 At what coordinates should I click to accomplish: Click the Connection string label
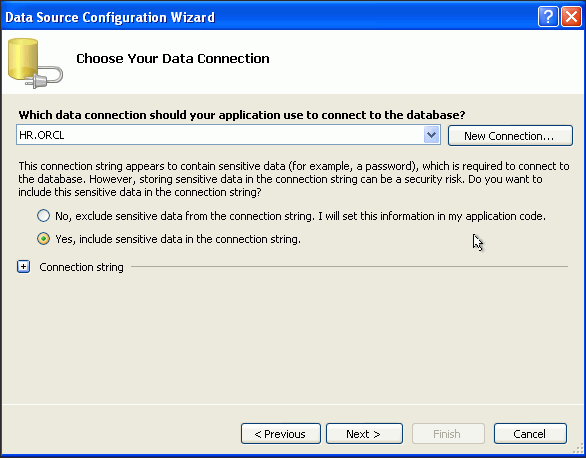(81, 267)
